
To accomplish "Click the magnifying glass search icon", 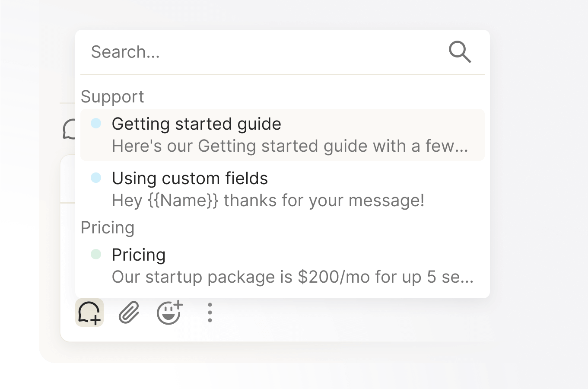I will pos(460,52).
